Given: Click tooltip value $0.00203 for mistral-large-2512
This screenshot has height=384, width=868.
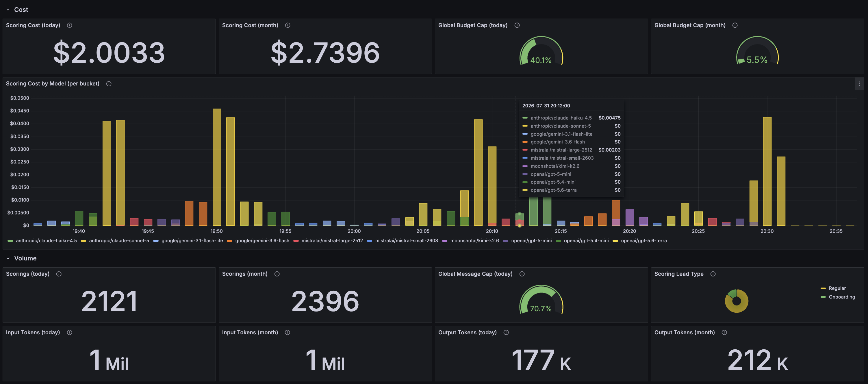Looking at the screenshot, I should point(609,150).
